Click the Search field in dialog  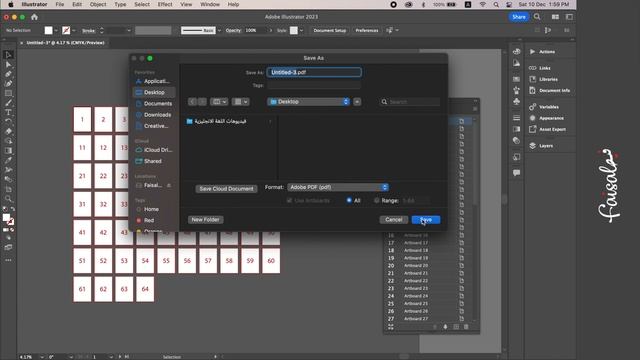pos(410,102)
